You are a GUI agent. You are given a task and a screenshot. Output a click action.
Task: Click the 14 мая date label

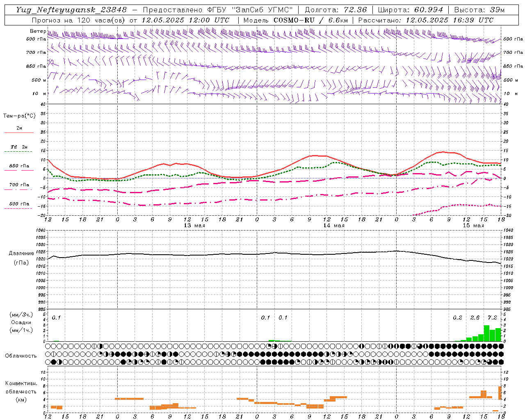coord(334,226)
